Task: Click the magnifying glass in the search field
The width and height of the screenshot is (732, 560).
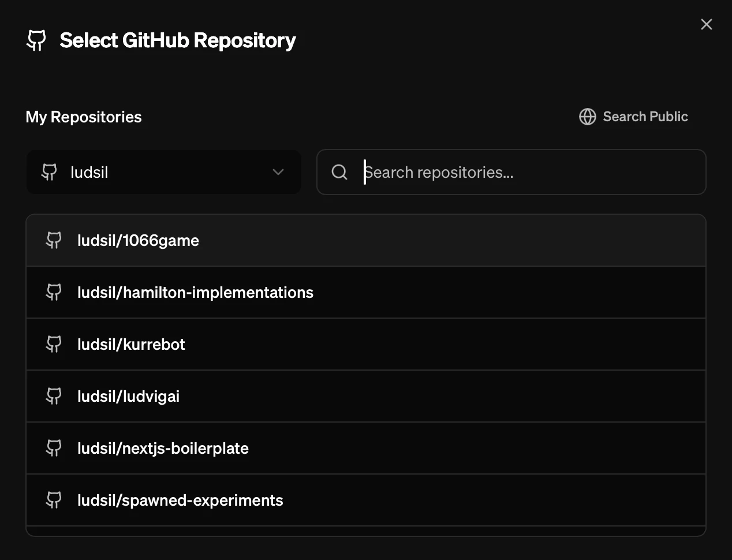Action: tap(339, 172)
